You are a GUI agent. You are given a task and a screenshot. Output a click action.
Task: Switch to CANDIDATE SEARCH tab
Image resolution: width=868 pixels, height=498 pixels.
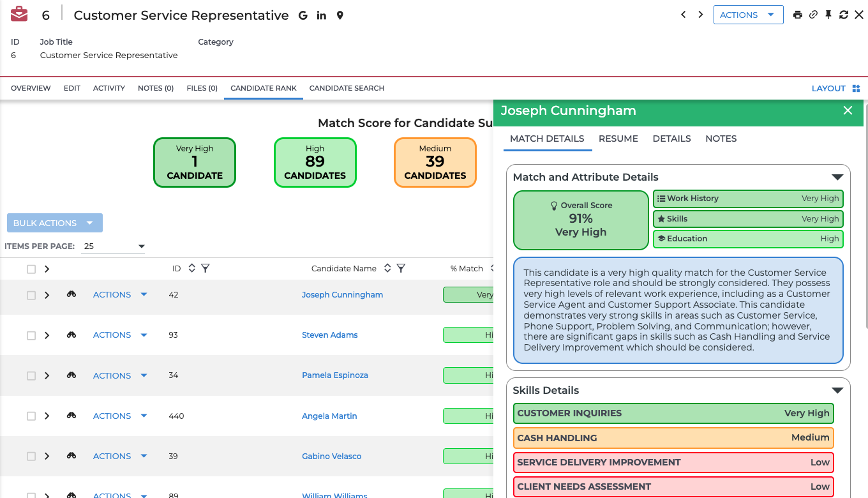tap(347, 88)
